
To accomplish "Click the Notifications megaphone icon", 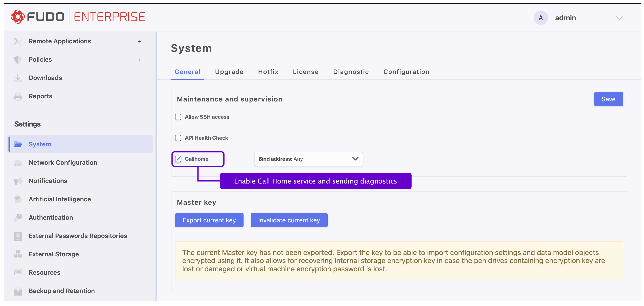I will (x=18, y=181).
